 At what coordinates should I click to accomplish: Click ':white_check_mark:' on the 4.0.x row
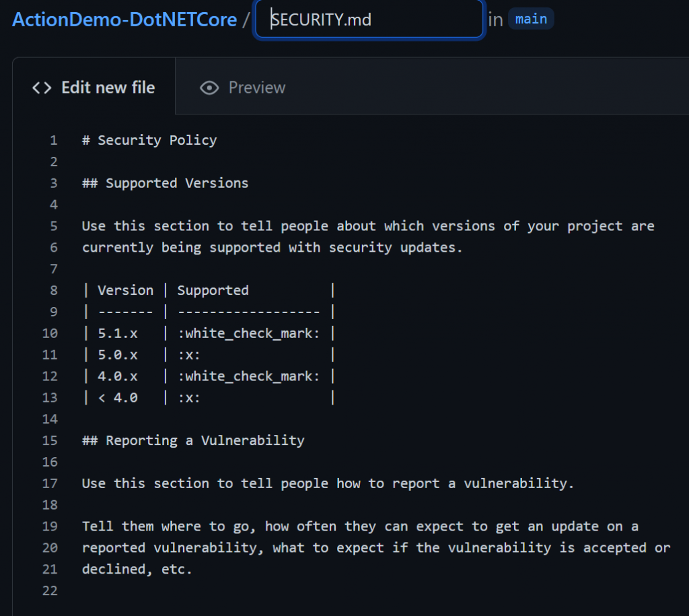tap(249, 376)
